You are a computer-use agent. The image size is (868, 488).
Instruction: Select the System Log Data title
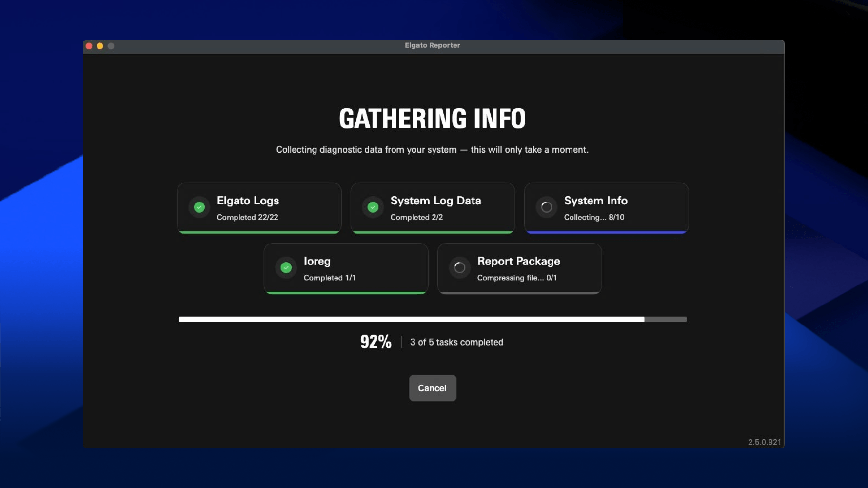pyautogui.click(x=435, y=201)
